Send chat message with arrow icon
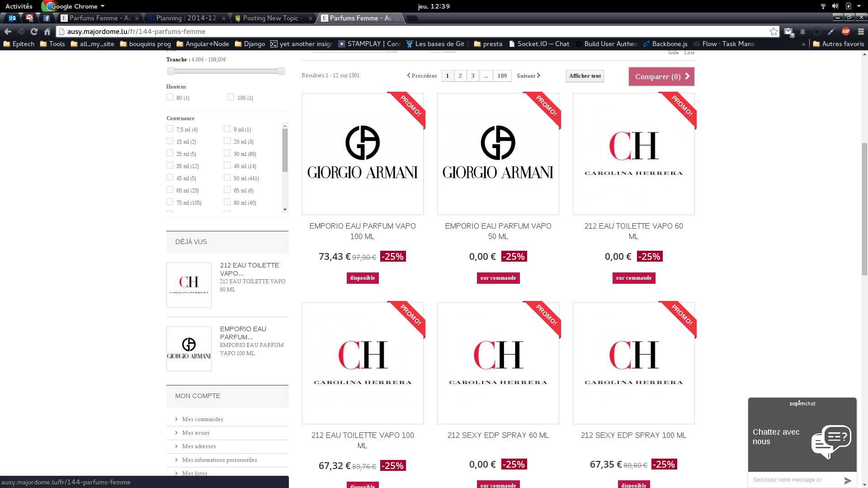This screenshot has height=488, width=868. coord(848,480)
